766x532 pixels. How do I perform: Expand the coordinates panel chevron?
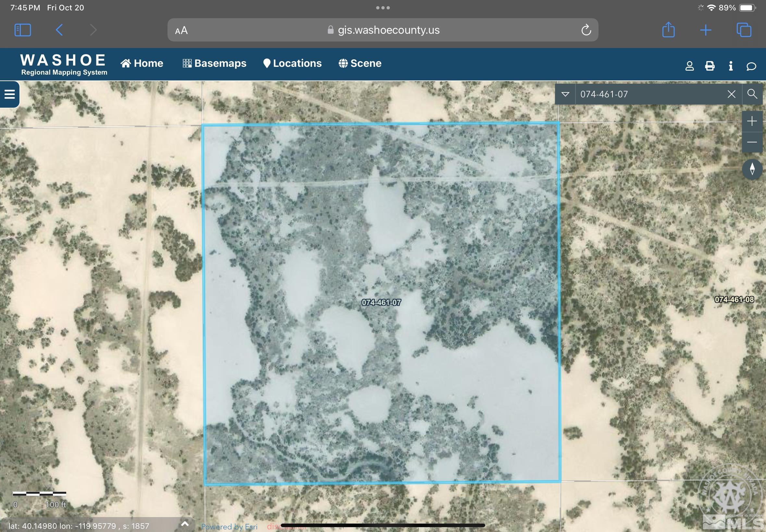[x=184, y=524]
